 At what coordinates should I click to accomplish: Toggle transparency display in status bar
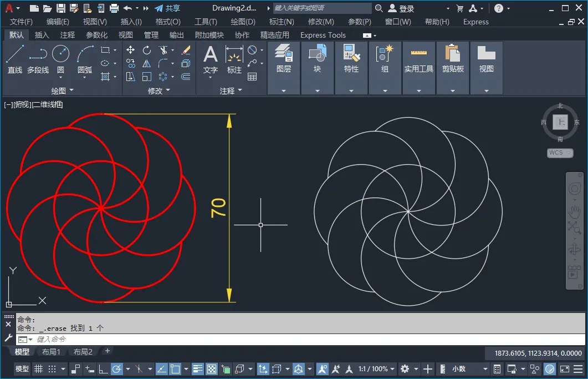(212, 369)
